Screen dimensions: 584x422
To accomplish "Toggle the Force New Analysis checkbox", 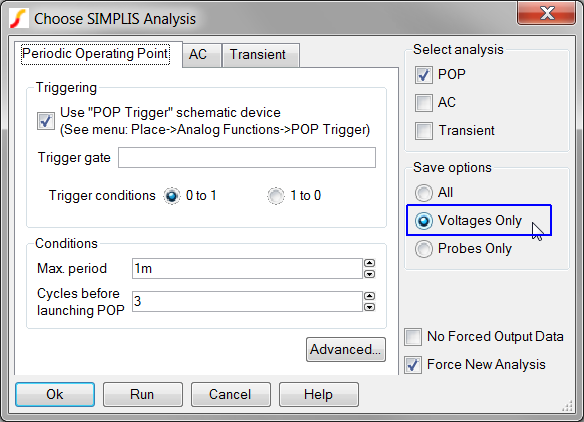I will click(413, 365).
